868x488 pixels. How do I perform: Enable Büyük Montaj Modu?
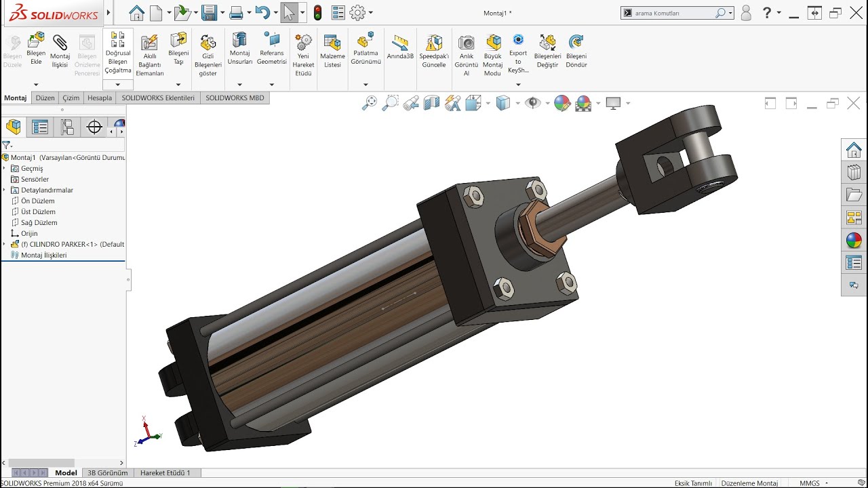pyautogui.click(x=493, y=56)
